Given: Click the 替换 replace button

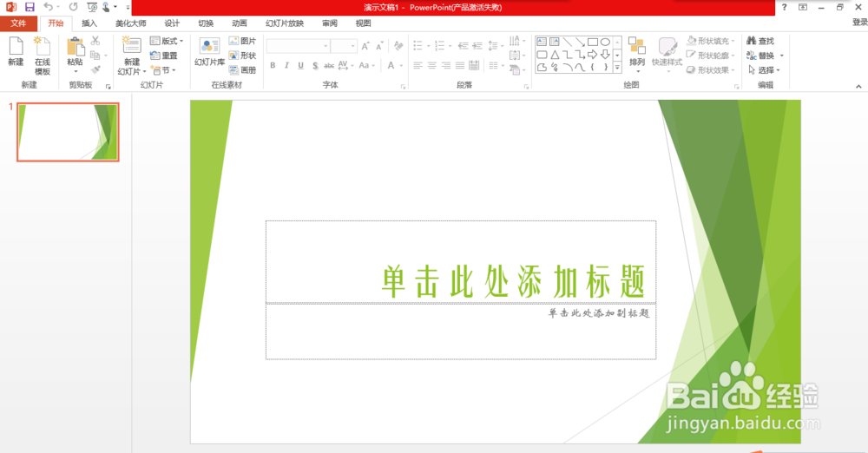Looking at the screenshot, I should point(765,56).
